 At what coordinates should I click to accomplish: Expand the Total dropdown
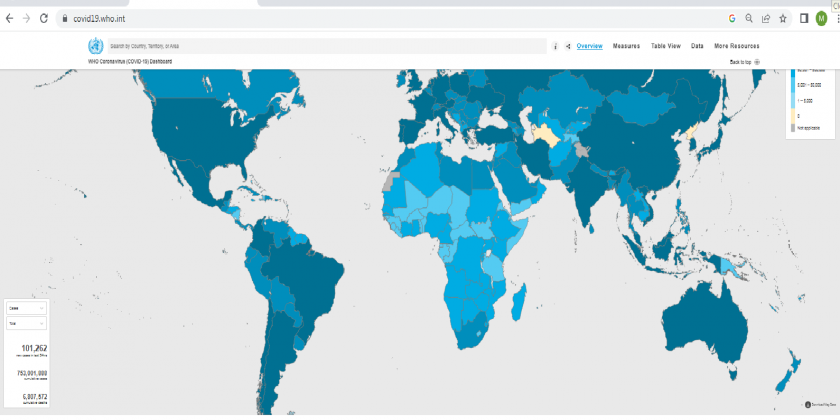click(26, 324)
